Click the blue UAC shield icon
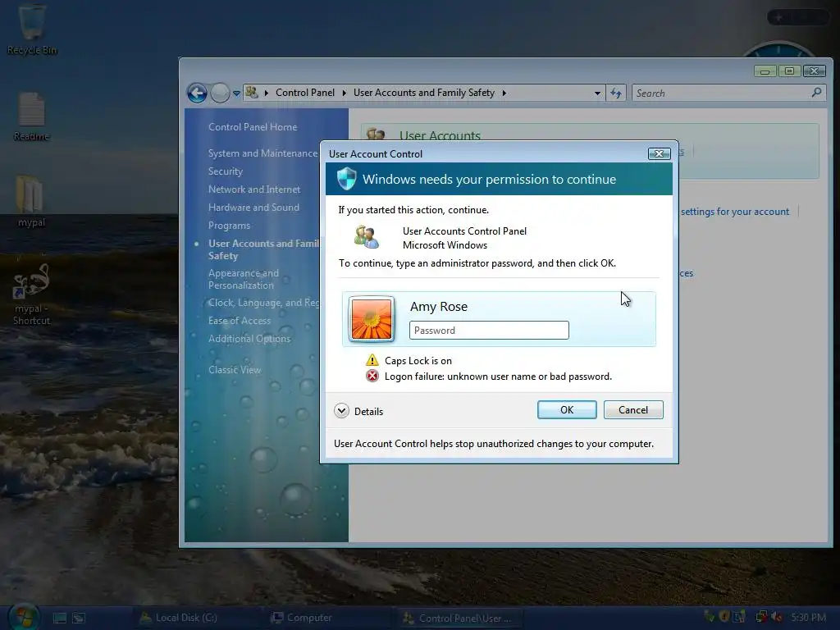The width and height of the screenshot is (840, 630). [347, 178]
